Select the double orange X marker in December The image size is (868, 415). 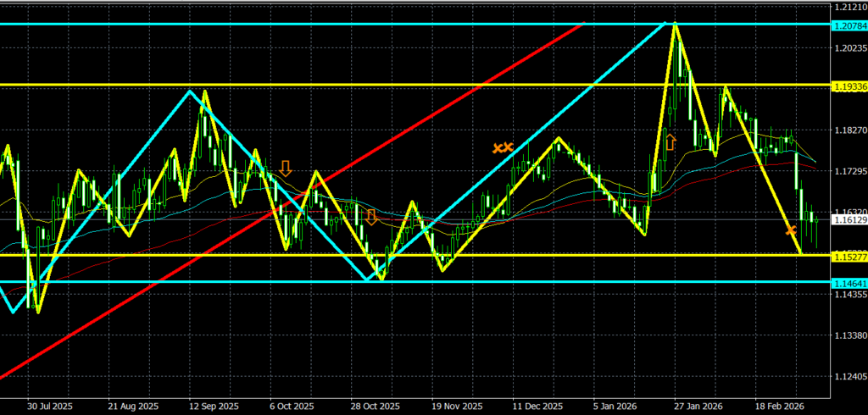coord(503,147)
